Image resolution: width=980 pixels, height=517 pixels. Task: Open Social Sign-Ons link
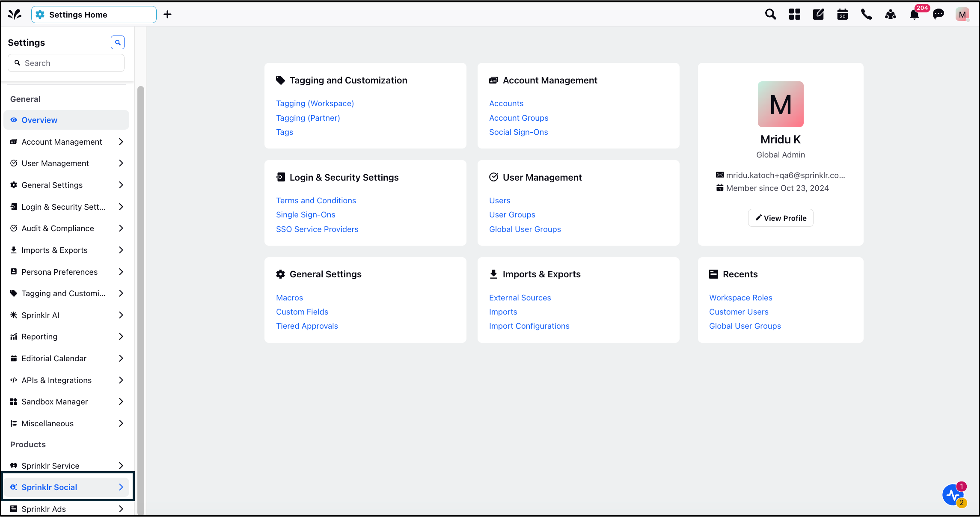(x=519, y=132)
